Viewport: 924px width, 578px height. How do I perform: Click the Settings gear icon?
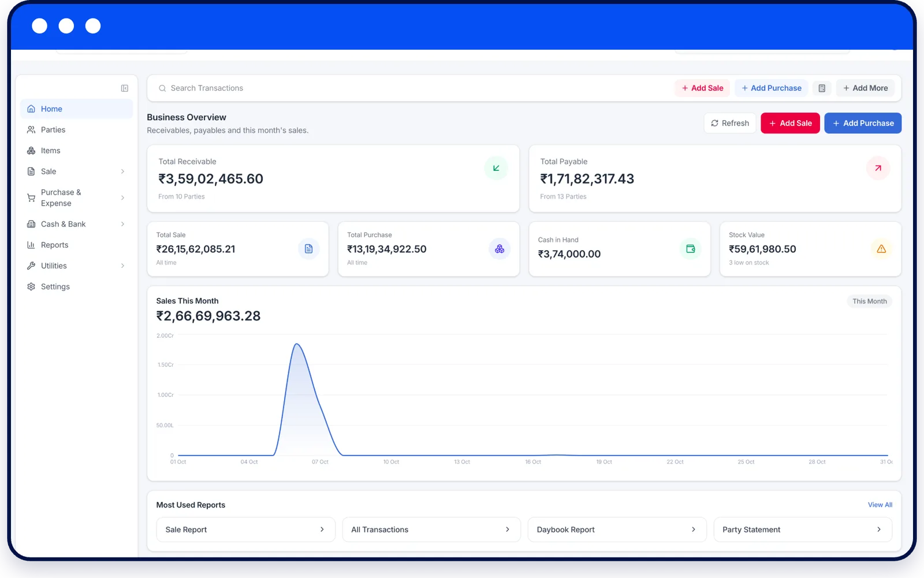pyautogui.click(x=31, y=286)
